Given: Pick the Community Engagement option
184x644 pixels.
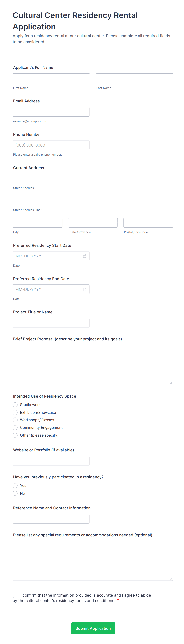Looking at the screenshot, I should click(x=15, y=427).
